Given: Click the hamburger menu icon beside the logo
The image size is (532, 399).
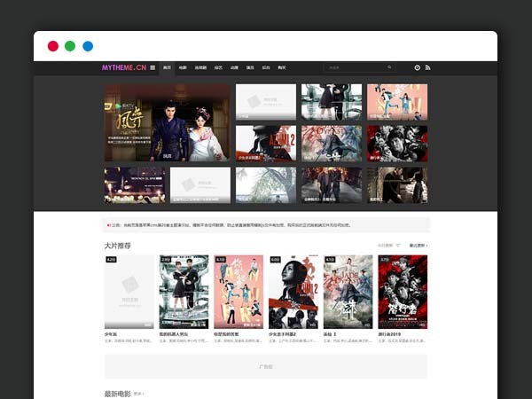Looking at the screenshot, I should pyautogui.click(x=153, y=67).
